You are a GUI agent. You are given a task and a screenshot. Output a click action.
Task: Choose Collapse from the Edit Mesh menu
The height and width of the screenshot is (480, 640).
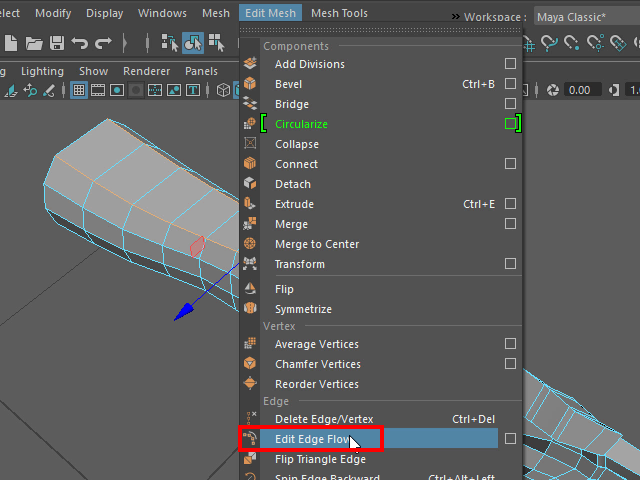pos(296,144)
